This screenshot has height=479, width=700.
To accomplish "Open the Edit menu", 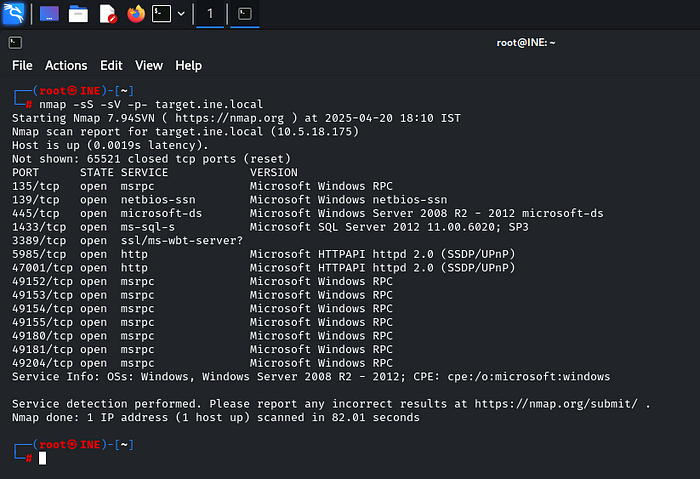I will 111,66.
